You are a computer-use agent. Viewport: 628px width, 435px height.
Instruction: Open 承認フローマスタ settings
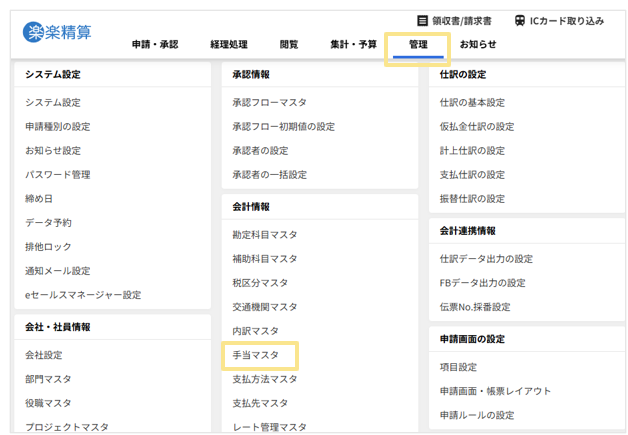click(x=270, y=103)
